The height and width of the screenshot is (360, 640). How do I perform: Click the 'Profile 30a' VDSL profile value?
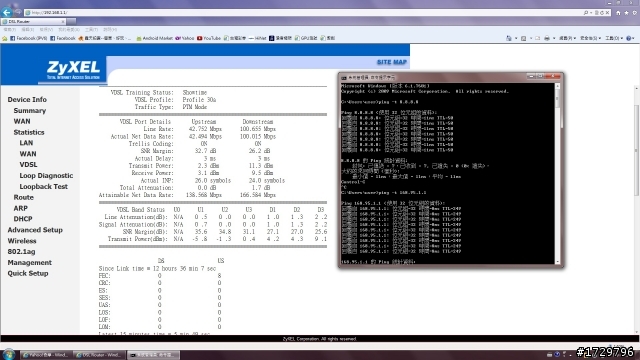pos(199,100)
